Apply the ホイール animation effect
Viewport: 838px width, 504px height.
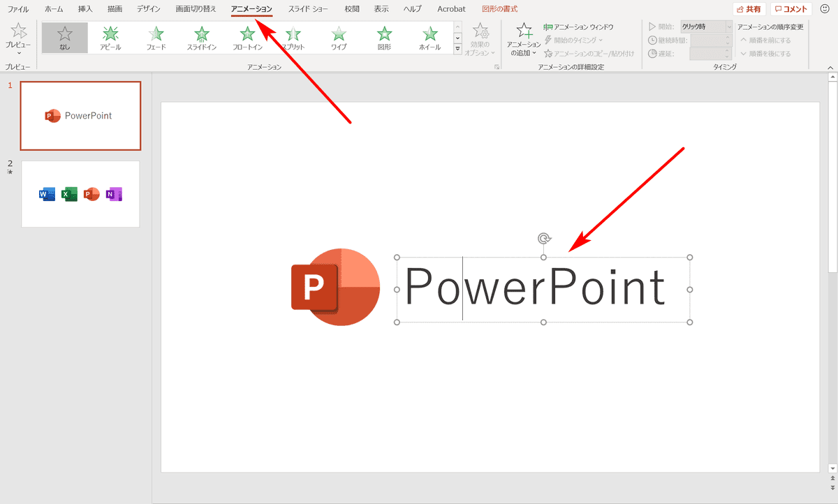[430, 38]
